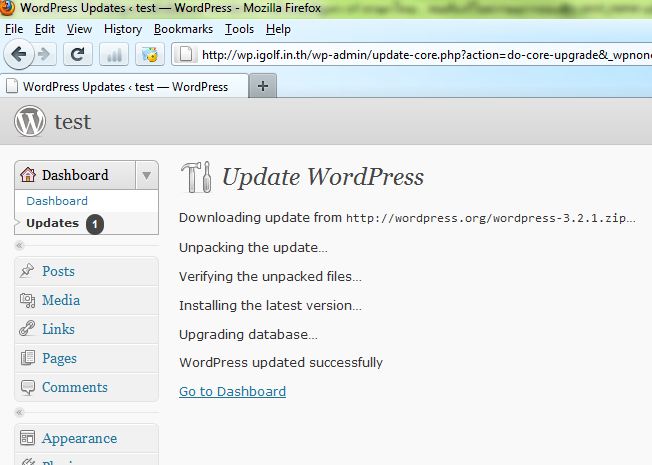Viewport: 652px width, 465px height.
Task: Click 'Unpacking the update…' message
Action: click(x=253, y=247)
